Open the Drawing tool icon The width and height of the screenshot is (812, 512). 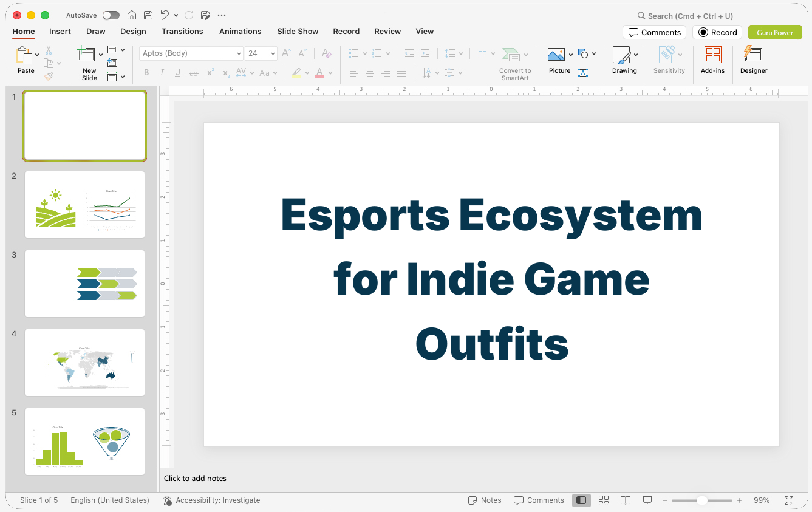tap(621, 55)
